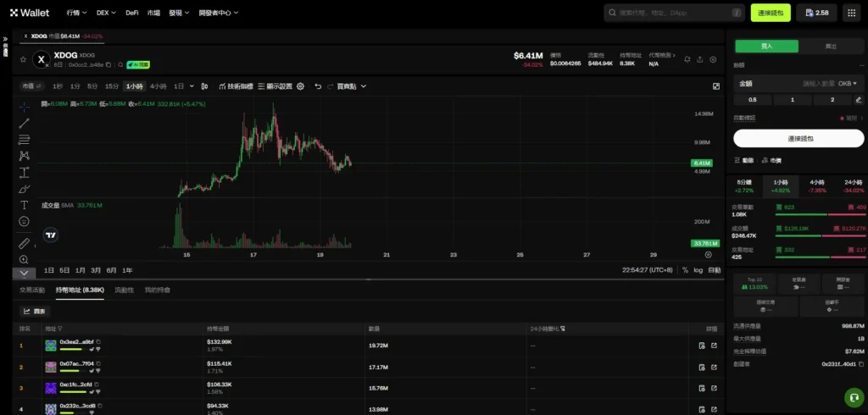Copy the XDOG contract address 0x0cc2...b48e
868x415 pixels.
coord(108,64)
